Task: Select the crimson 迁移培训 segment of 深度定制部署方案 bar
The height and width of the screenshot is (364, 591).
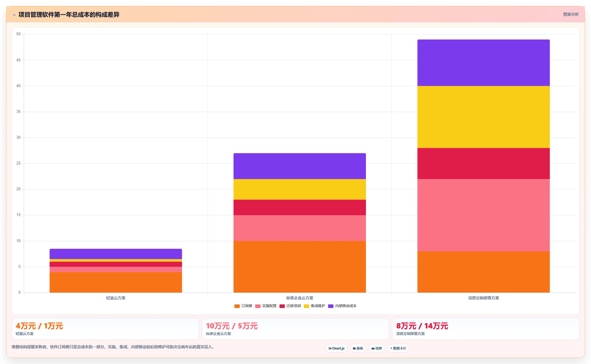Action: click(x=483, y=164)
